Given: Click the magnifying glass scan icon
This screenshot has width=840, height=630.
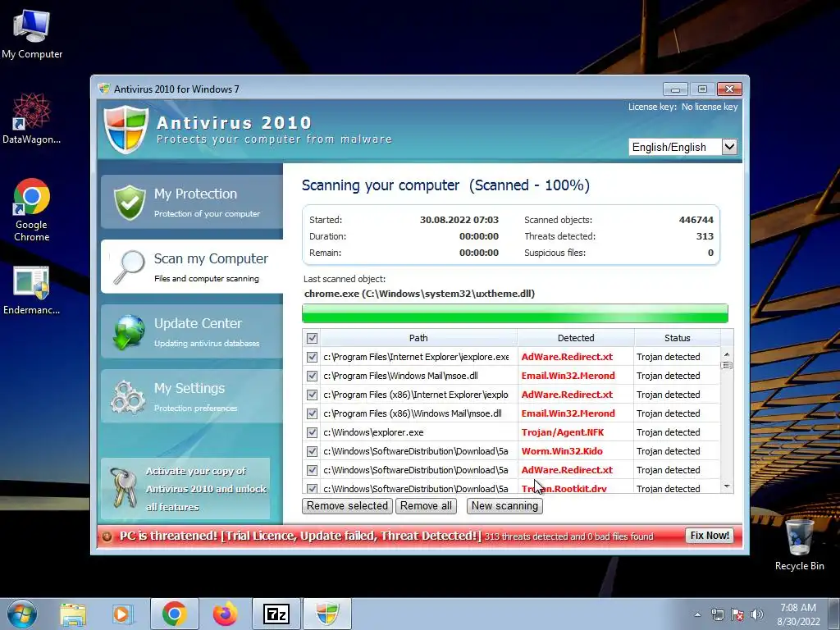Looking at the screenshot, I should point(129,267).
